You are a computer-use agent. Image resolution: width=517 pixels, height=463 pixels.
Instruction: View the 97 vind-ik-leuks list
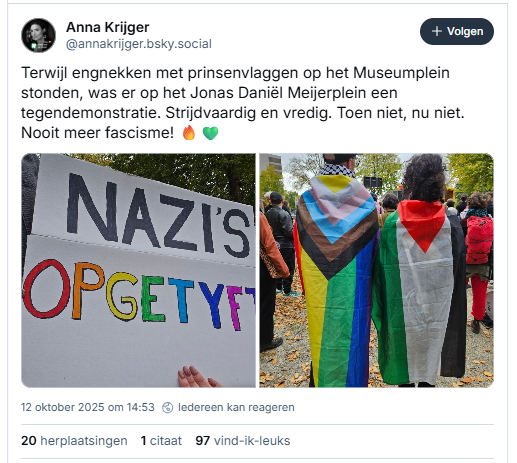pos(243,441)
